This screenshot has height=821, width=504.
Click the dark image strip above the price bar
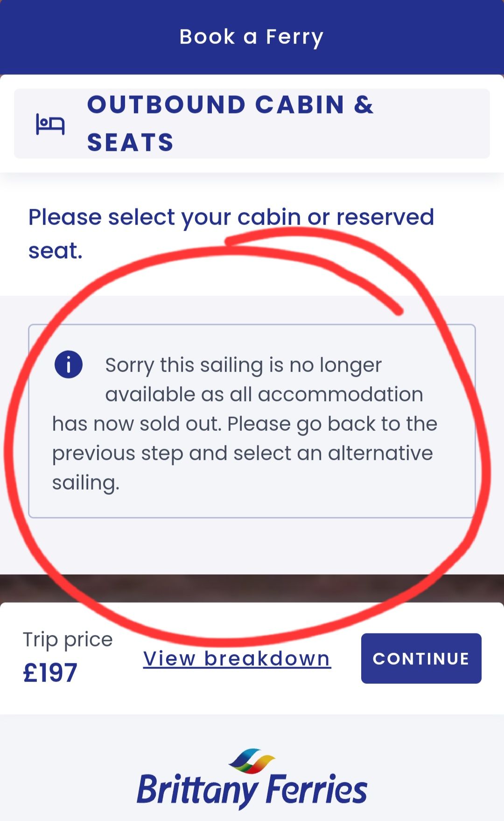[252, 588]
